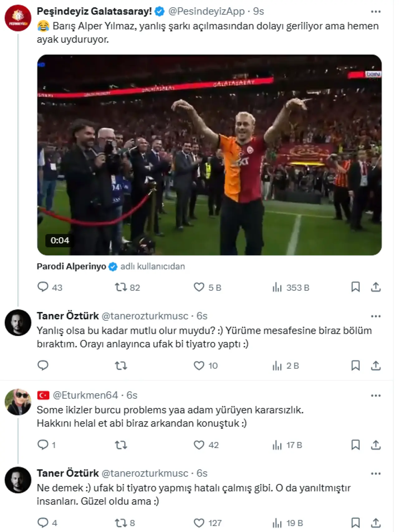
Task: Open the @Eturkmen64 profile picture
Action: click(x=18, y=402)
